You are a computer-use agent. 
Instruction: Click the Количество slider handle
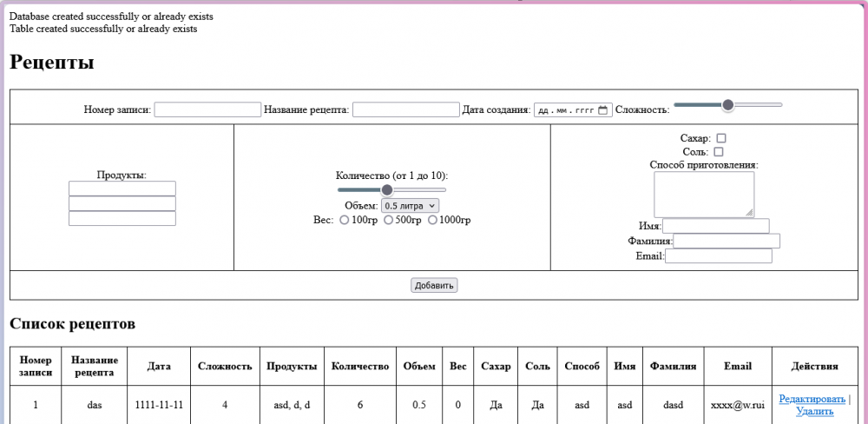click(x=387, y=189)
